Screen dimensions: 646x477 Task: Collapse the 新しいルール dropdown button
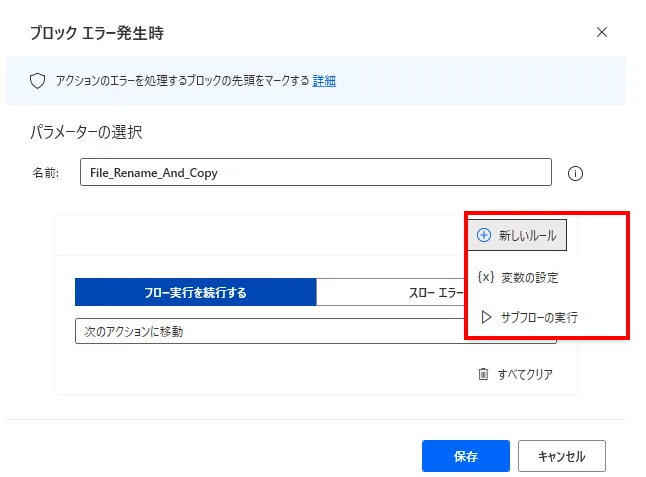pyautogui.click(x=517, y=235)
